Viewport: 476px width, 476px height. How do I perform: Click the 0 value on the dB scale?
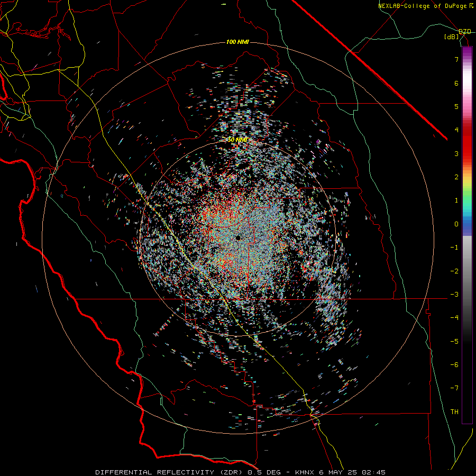[456, 224]
